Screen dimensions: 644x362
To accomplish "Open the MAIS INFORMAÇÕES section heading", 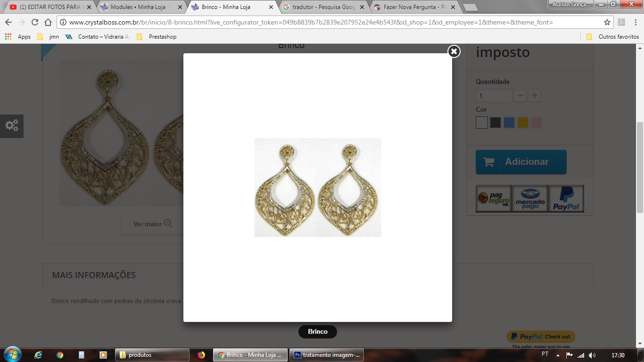I will click(94, 275).
